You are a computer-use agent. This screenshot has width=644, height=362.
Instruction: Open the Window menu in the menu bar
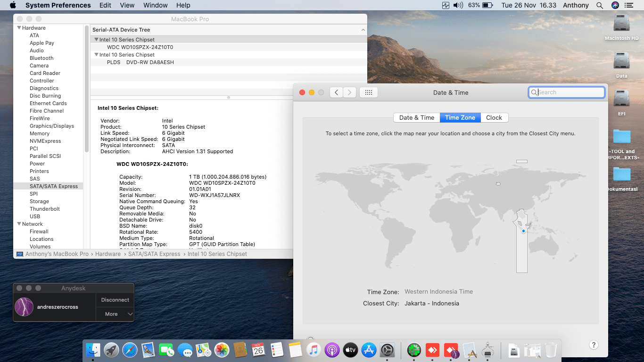(155, 5)
